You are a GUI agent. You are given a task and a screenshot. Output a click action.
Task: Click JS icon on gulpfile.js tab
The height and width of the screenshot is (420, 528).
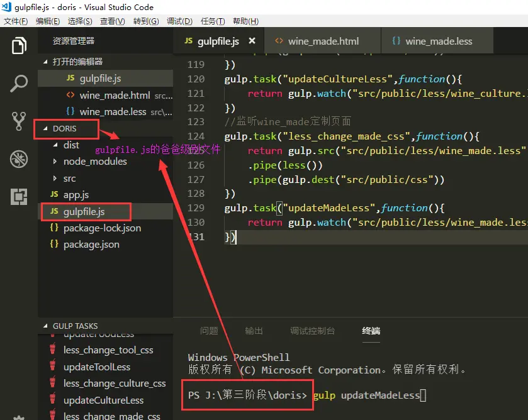point(189,41)
